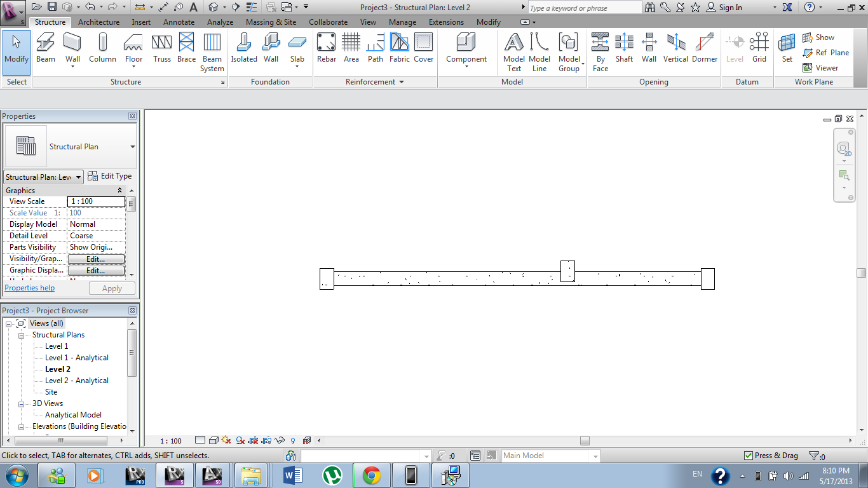The width and height of the screenshot is (868, 488).
Task: Open Chrome from the taskbar
Action: (372, 475)
